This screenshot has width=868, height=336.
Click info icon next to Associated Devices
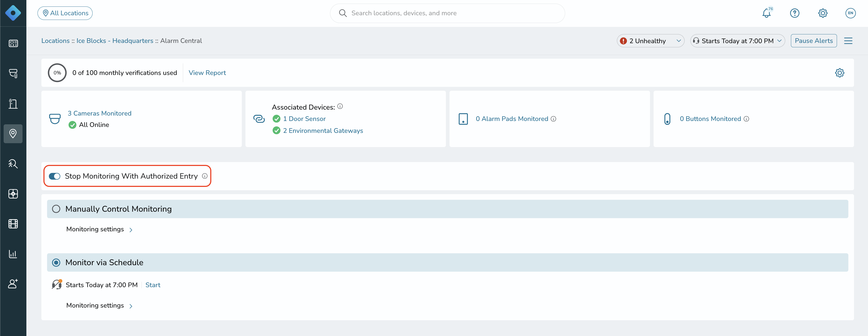[x=340, y=106]
